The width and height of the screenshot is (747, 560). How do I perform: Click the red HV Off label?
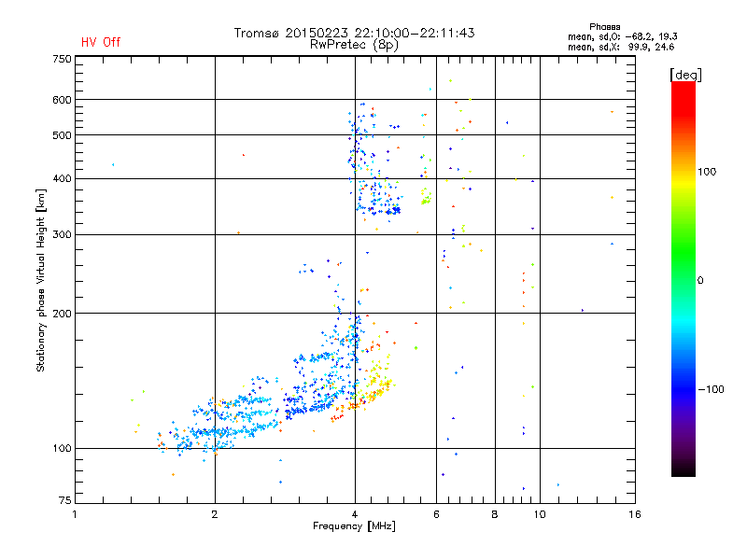[100, 42]
